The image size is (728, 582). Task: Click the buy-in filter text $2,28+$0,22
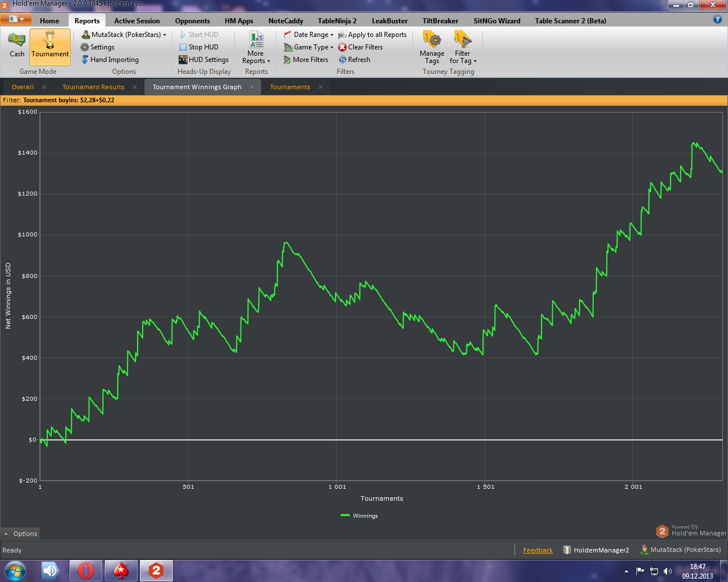click(97, 100)
